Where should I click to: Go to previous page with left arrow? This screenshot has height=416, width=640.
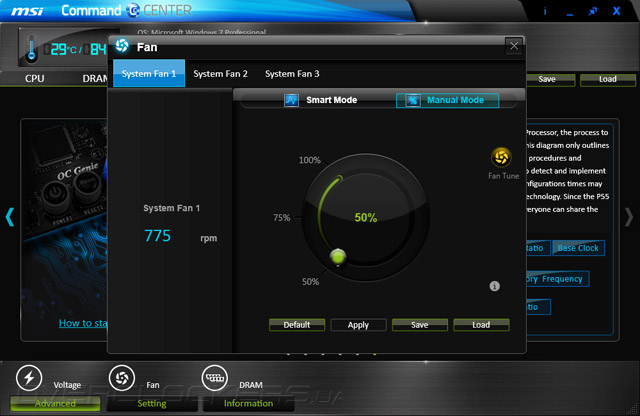[10, 217]
